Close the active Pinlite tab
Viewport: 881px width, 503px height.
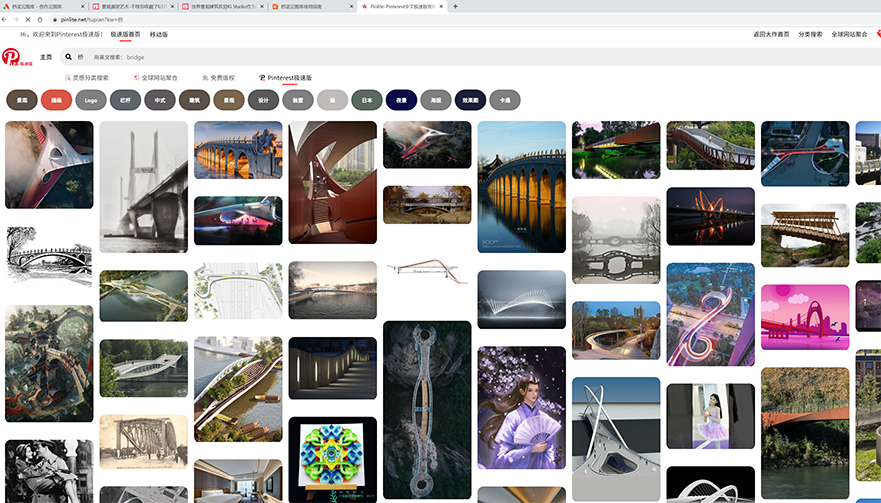441,7
